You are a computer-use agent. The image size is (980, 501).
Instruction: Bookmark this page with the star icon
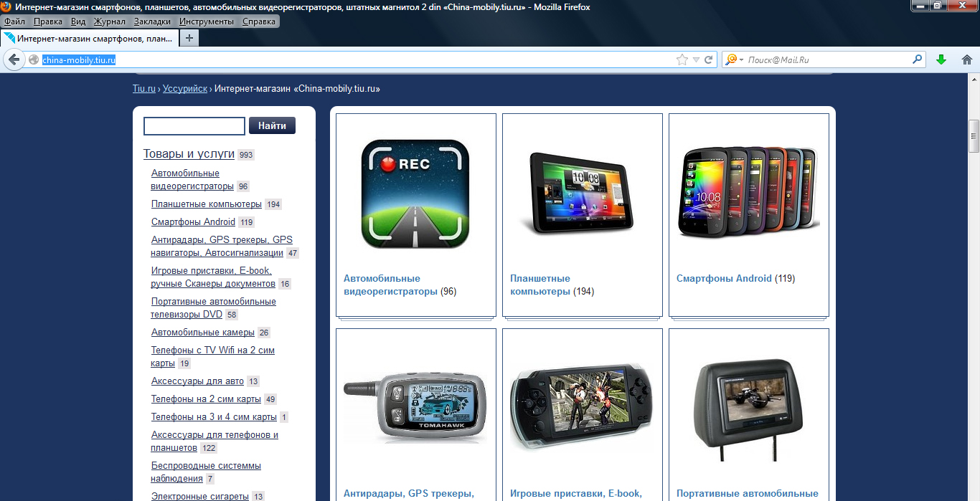click(682, 60)
